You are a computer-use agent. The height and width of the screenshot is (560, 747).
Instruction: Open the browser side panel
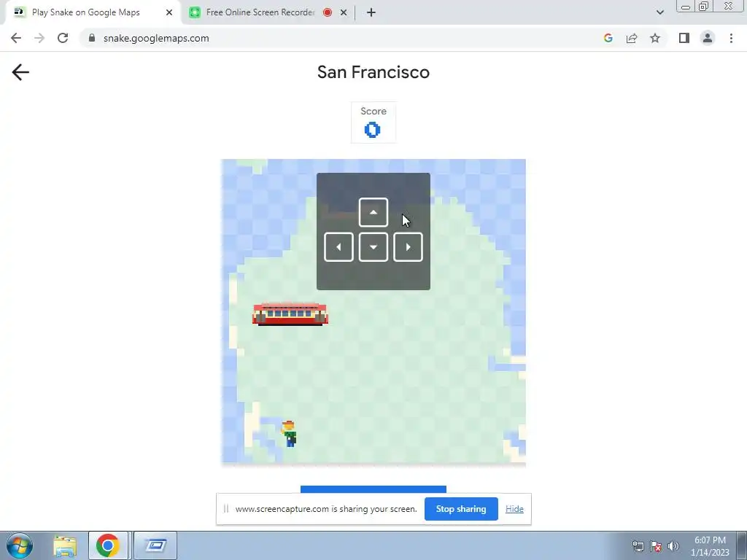(x=684, y=38)
